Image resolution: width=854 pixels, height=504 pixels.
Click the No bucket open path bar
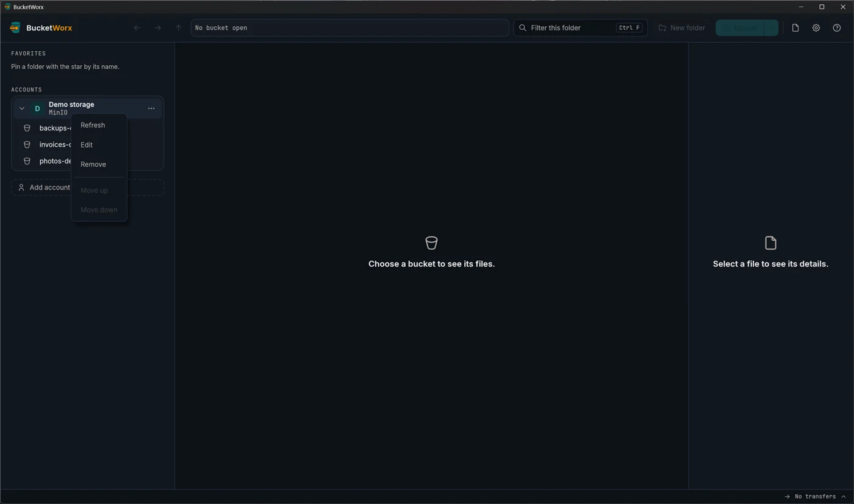(x=350, y=28)
